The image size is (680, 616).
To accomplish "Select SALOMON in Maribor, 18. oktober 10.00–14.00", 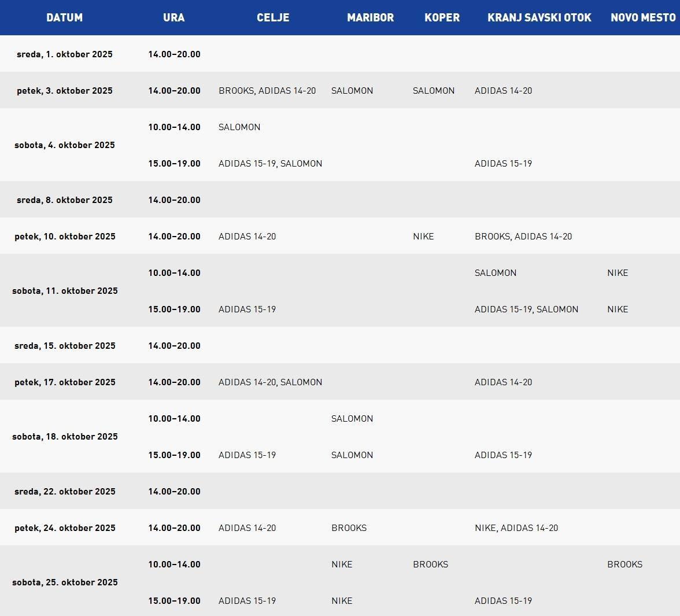I will tap(352, 419).
